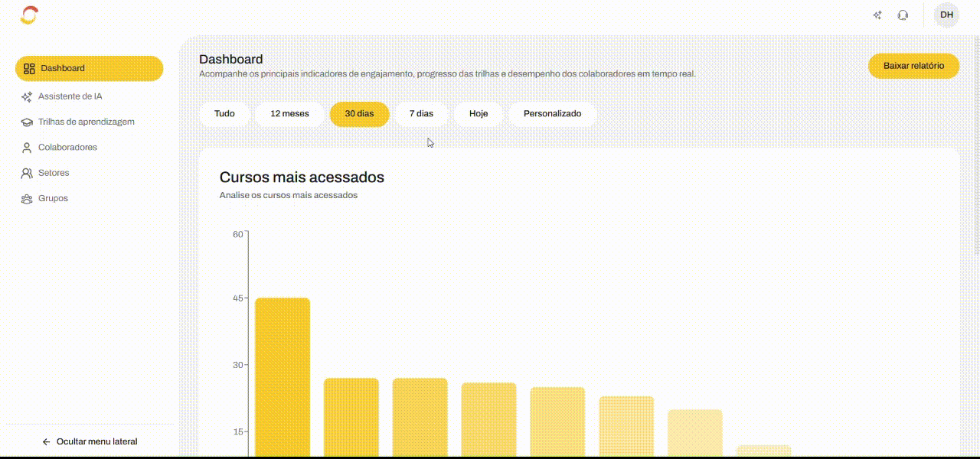Click the Setores people icon
The image size is (980, 459).
27,174
